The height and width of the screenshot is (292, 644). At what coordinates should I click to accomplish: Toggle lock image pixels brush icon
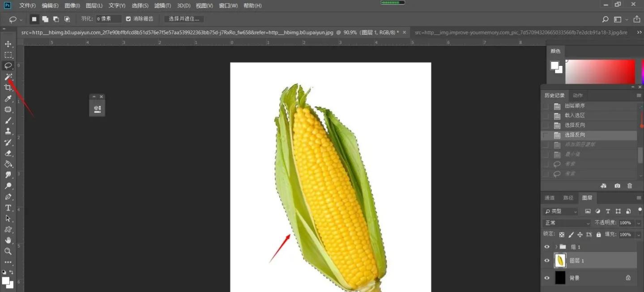pos(571,234)
